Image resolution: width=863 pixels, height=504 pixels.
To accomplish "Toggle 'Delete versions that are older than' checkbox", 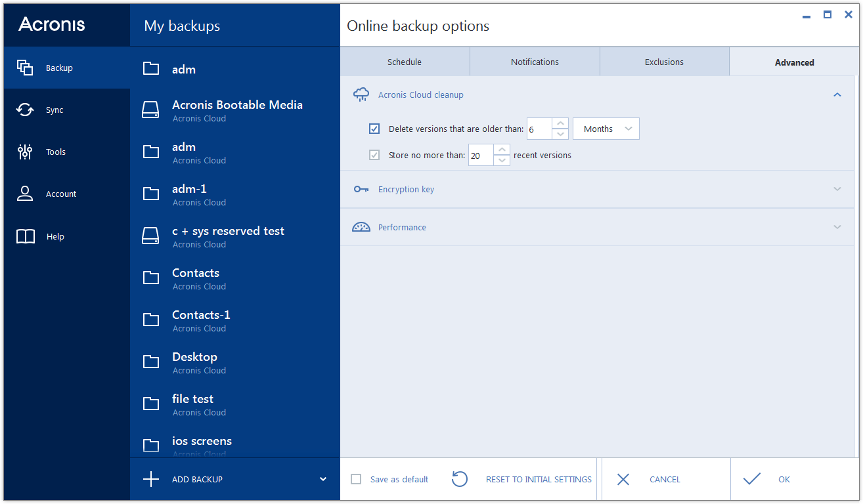I will point(374,129).
